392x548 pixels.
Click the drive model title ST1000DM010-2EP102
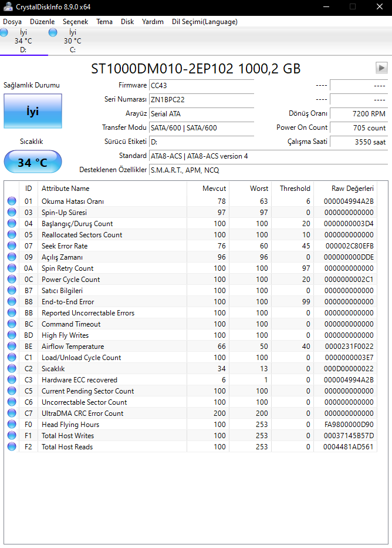pyautogui.click(x=195, y=69)
